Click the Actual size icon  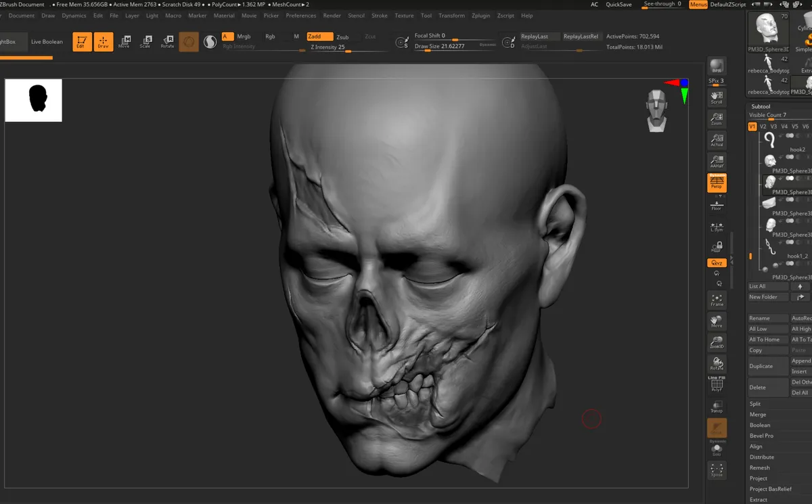[x=717, y=140]
